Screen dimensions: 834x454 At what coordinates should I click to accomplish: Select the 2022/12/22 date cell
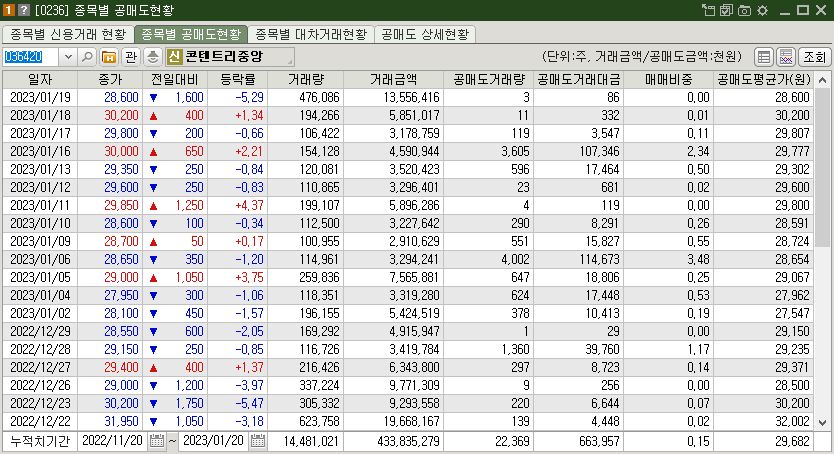[x=40, y=422]
